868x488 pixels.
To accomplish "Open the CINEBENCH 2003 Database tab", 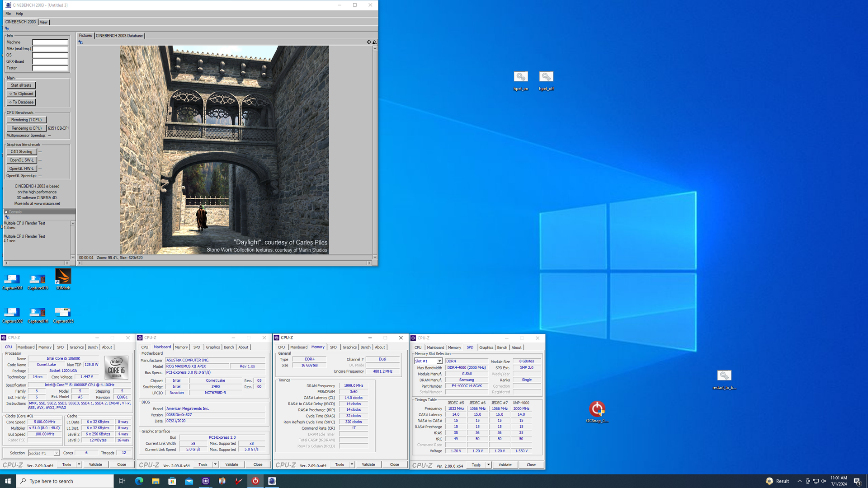I will click(119, 36).
